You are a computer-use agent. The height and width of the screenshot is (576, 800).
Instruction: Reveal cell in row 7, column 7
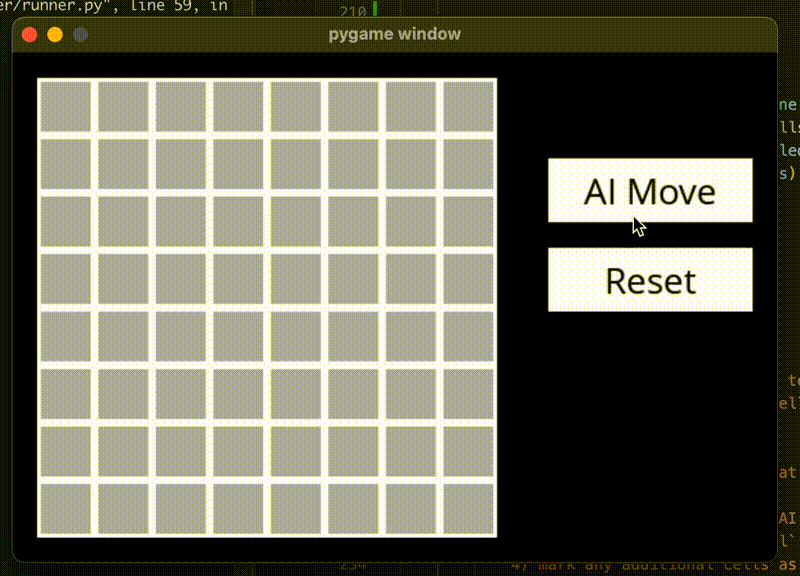click(411, 452)
